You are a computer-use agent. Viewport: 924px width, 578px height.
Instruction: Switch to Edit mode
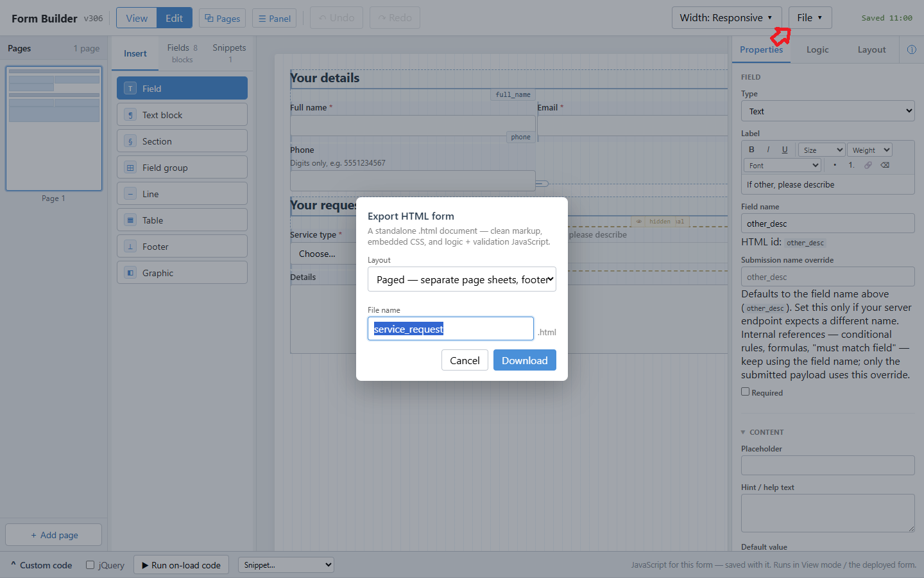(x=174, y=18)
